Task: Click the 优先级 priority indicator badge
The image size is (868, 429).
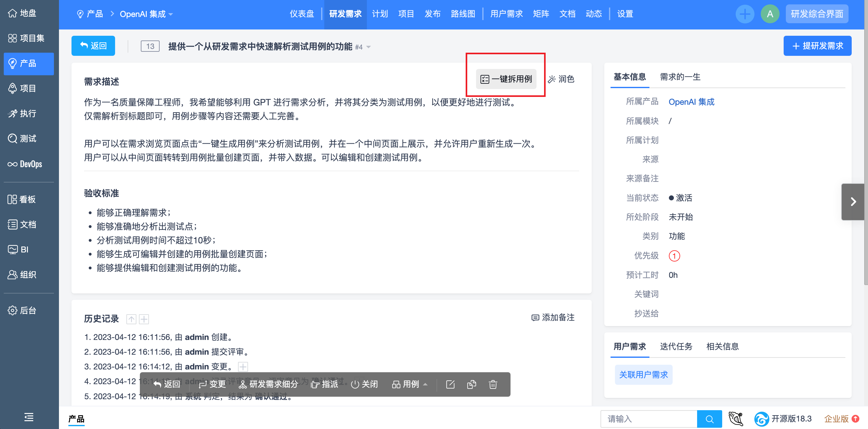Action: [x=675, y=256]
